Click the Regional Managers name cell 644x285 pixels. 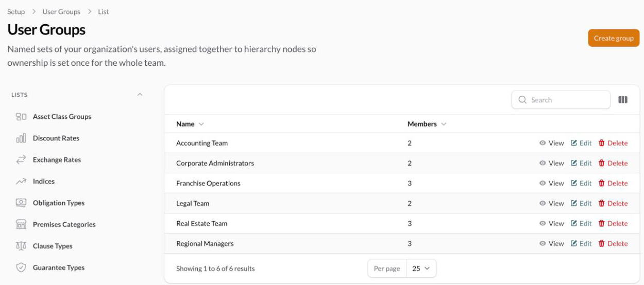click(205, 243)
